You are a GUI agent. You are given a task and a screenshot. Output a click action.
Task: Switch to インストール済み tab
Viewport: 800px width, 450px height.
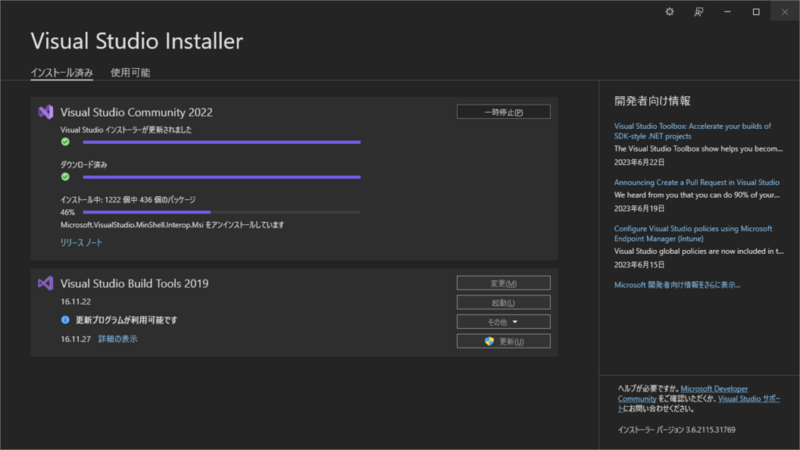click(62, 72)
